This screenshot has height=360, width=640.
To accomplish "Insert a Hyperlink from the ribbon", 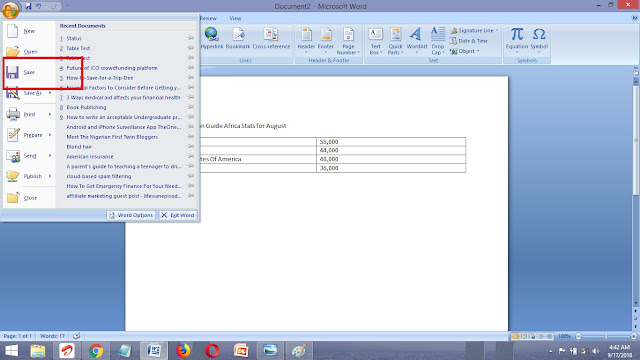I will pos(212,38).
